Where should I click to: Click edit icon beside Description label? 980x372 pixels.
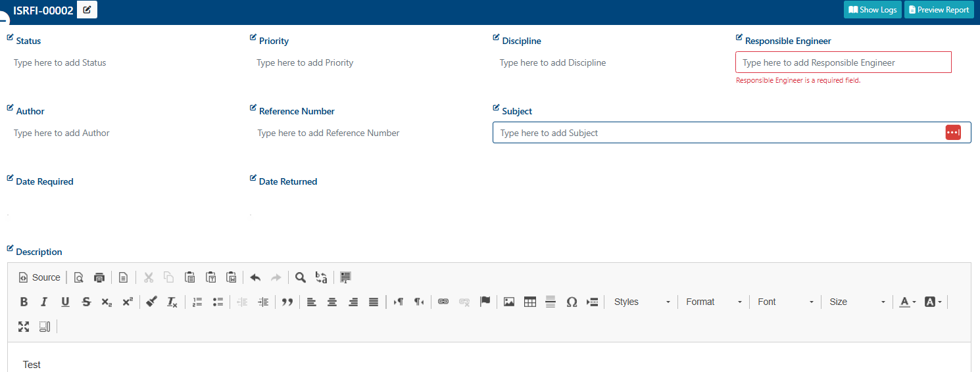[10, 248]
